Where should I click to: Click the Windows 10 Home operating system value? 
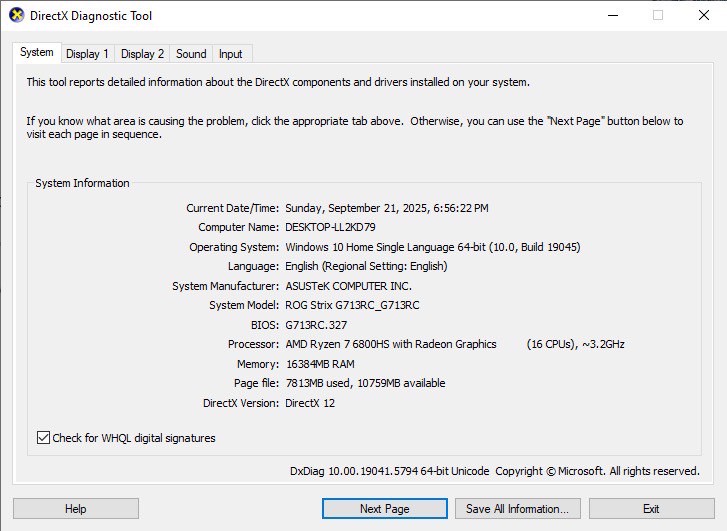pos(432,247)
